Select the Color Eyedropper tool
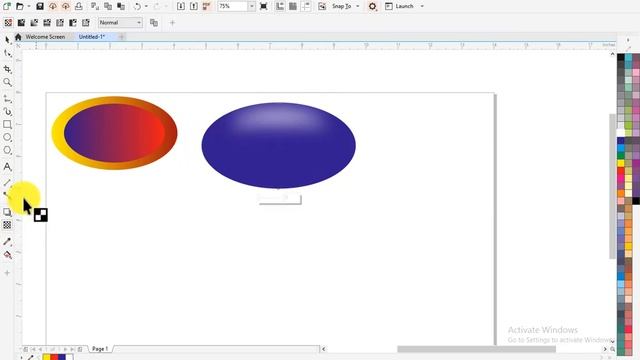This screenshot has width=640, height=360. coord(7,242)
